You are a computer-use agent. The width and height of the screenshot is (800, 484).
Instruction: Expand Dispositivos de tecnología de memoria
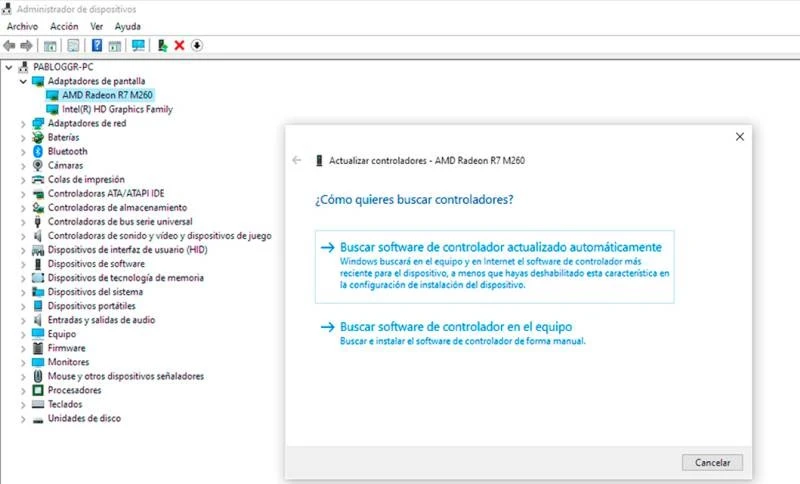tap(23, 278)
